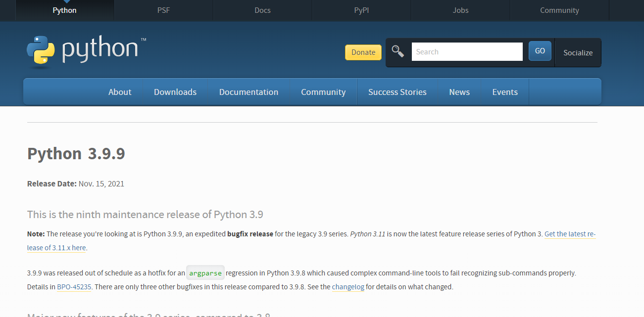Follow the 'Get the latest release of 3.11.x here' link
Screen dimensions: 644x317
coord(570,234)
